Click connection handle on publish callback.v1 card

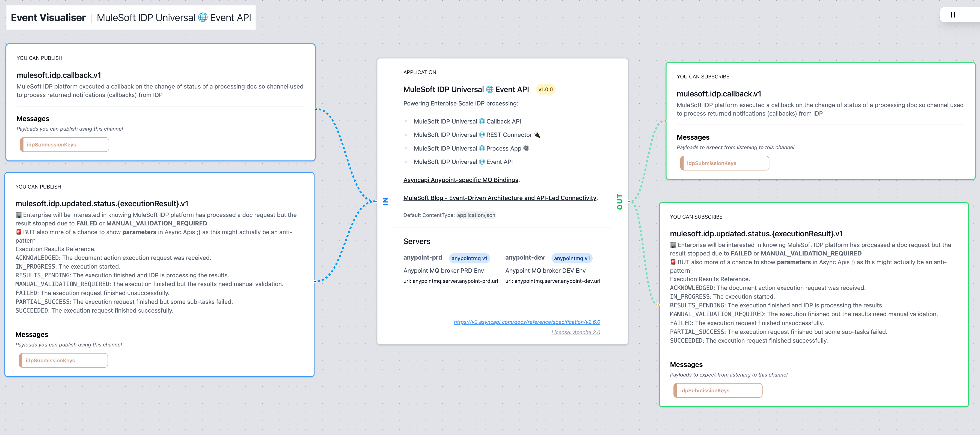point(316,109)
